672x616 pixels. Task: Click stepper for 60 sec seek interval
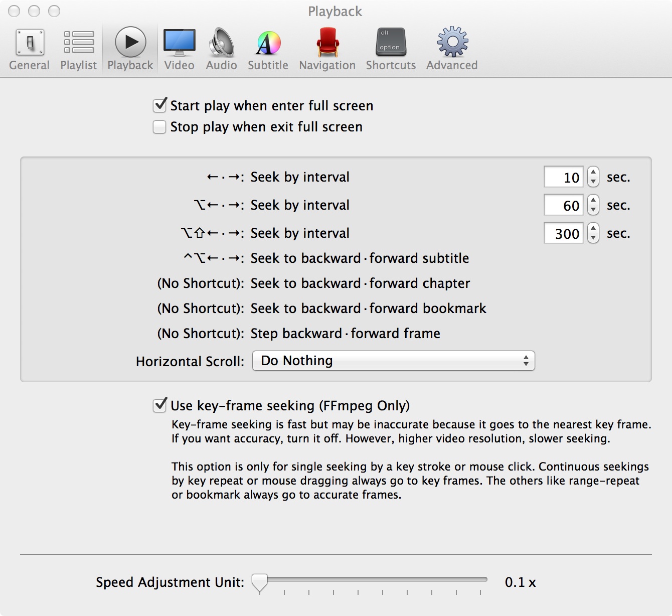[x=593, y=205]
